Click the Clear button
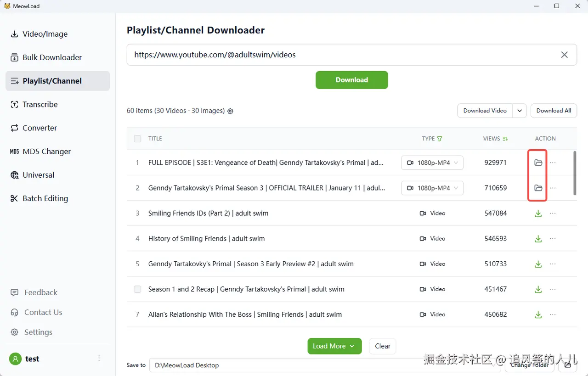The width and height of the screenshot is (588, 376). coord(383,346)
